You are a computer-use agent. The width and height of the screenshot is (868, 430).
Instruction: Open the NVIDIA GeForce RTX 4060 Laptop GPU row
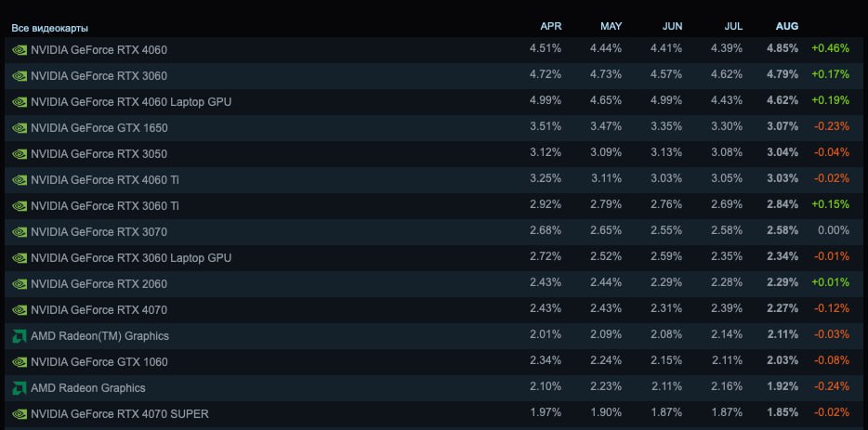pyautogui.click(x=131, y=102)
